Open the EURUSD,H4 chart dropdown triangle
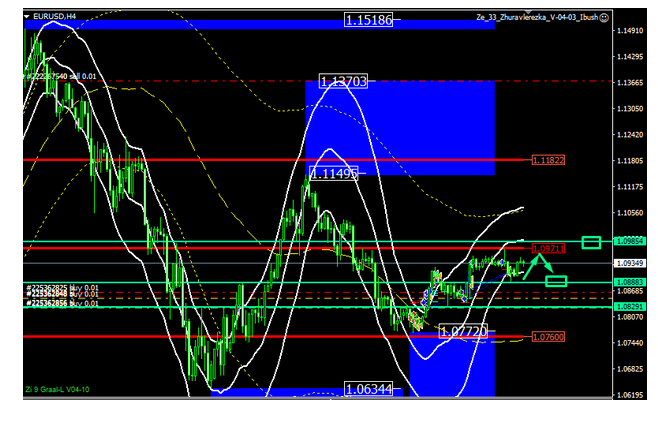The width and height of the screenshot is (658, 423). pos(27,16)
